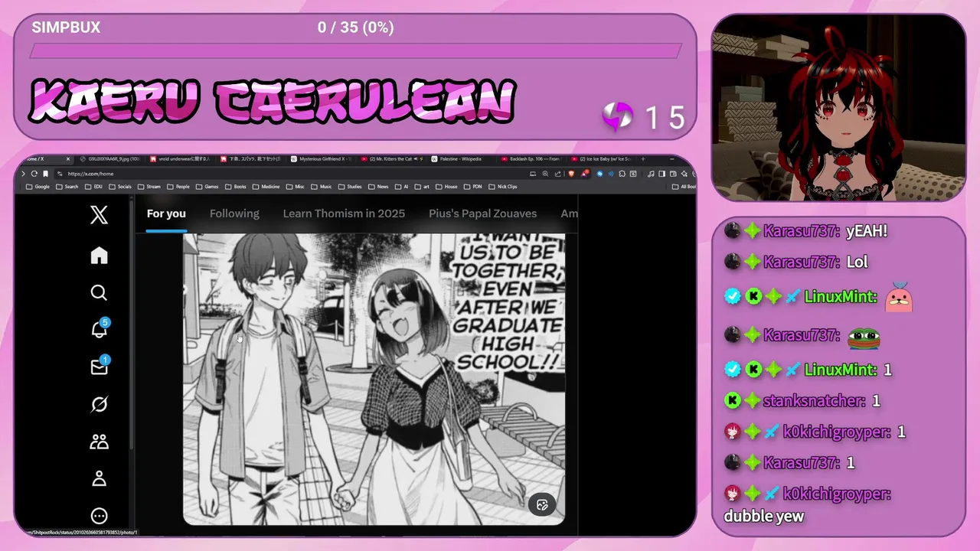Screen dimensions: 980x551
Task: Open the Learn Thomism in 2025 tab
Action: [x=344, y=214]
